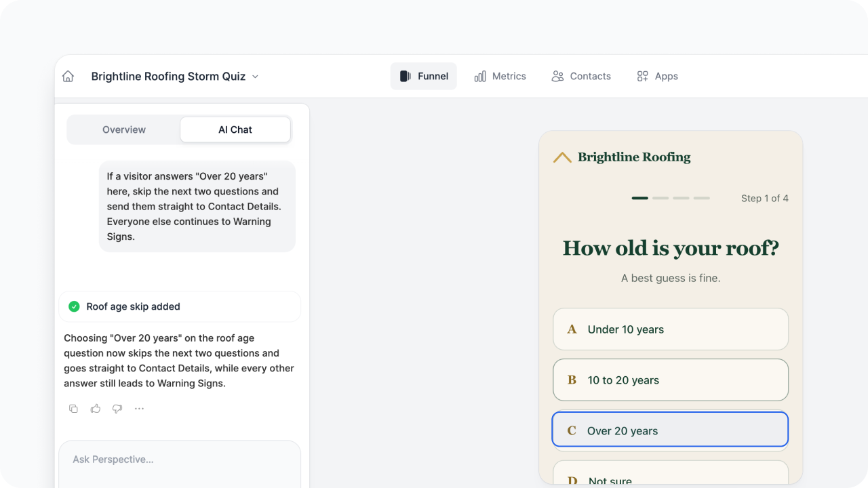Switch to the Overview panel tab
Image resolution: width=868 pixels, height=488 pixels.
[124, 129]
